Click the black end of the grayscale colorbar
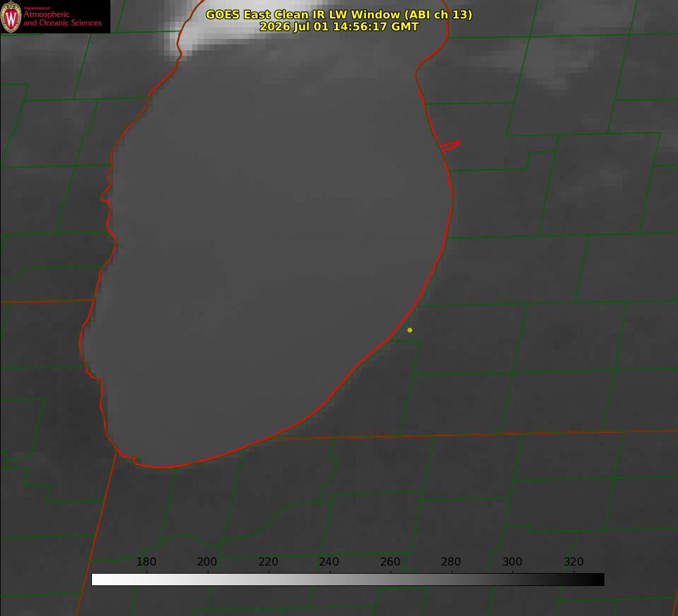Screen dimensions: 678x616 pos(596,579)
